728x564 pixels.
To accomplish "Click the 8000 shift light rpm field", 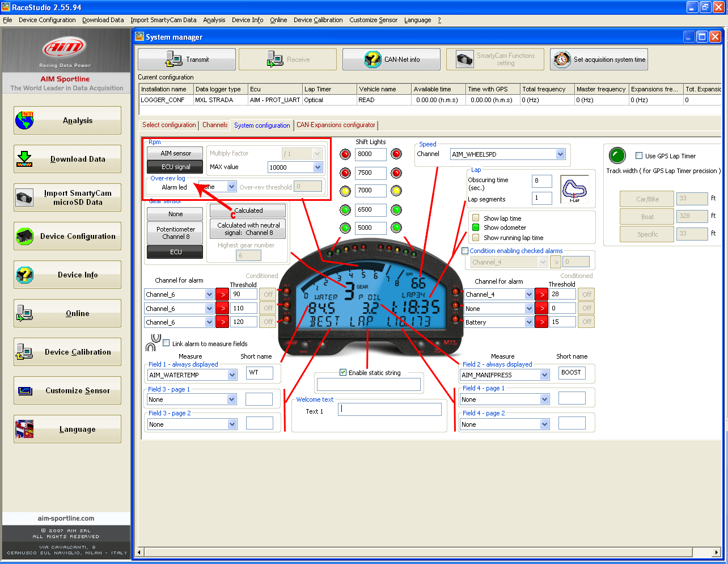I will click(x=371, y=154).
